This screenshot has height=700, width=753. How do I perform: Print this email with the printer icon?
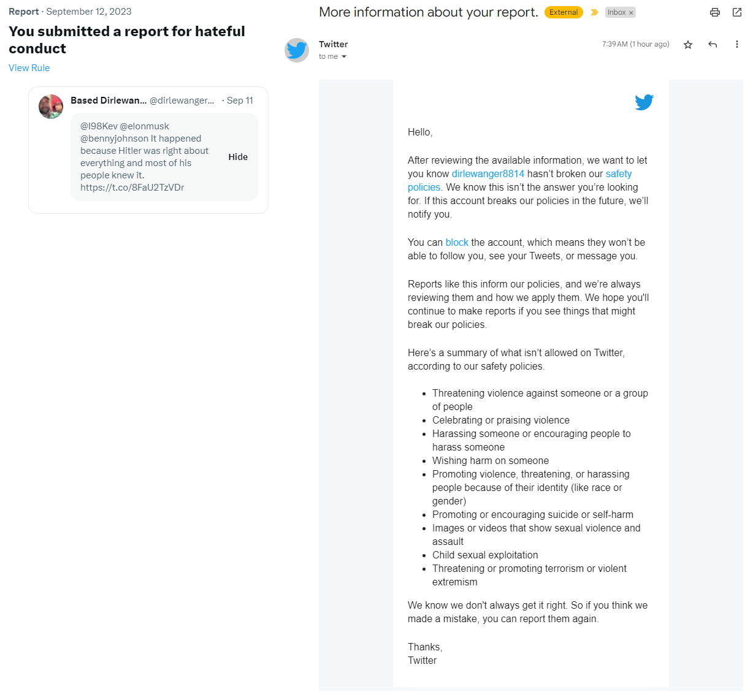[714, 12]
